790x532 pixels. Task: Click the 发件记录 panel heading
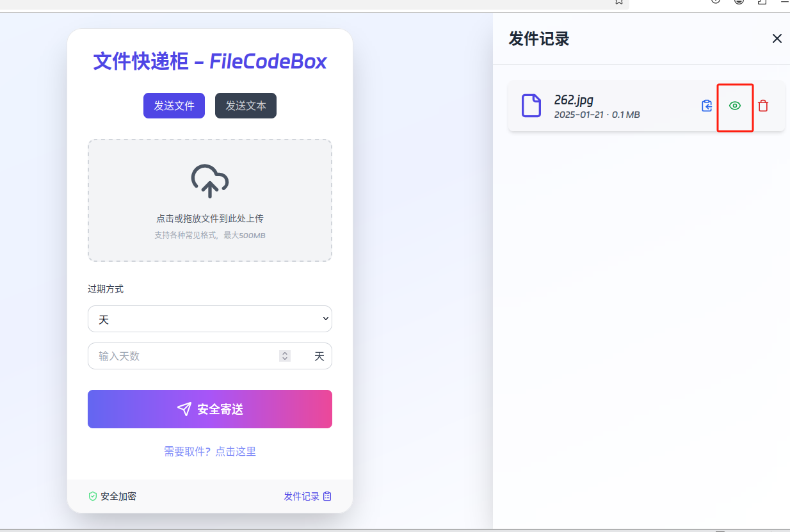[539, 38]
